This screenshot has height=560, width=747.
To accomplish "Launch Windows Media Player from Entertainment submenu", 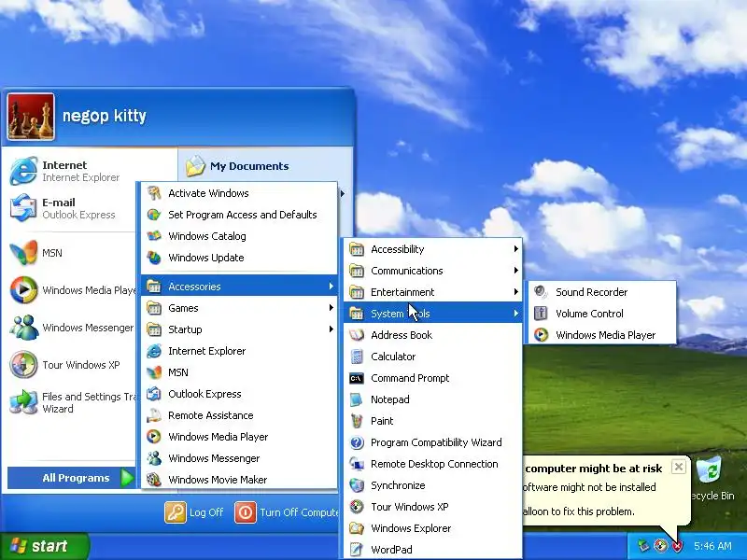I will [602, 335].
